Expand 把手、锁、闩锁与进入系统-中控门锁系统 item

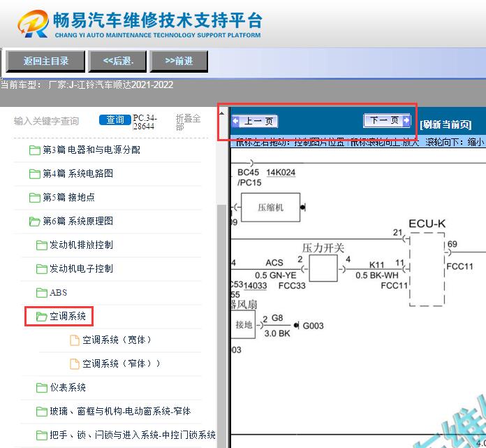click(x=133, y=435)
